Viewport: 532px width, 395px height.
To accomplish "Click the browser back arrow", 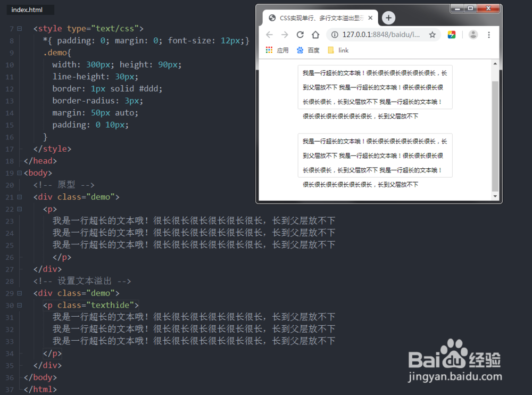I will pos(269,35).
